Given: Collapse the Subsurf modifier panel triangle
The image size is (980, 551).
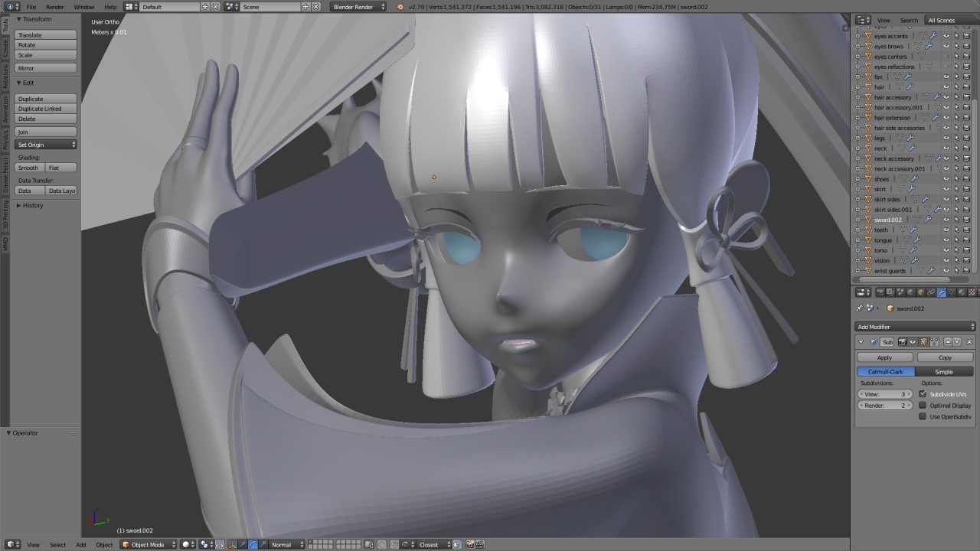Looking at the screenshot, I should click(861, 342).
